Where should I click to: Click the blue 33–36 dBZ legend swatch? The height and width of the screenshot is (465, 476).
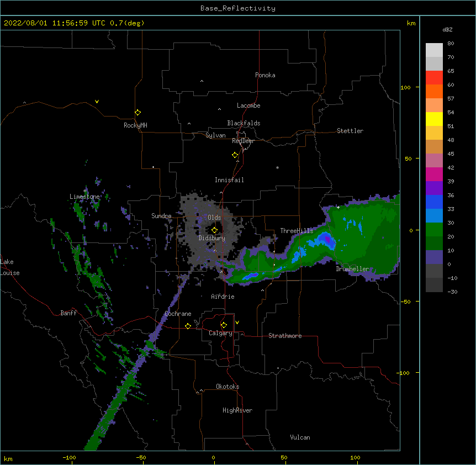[434, 202]
